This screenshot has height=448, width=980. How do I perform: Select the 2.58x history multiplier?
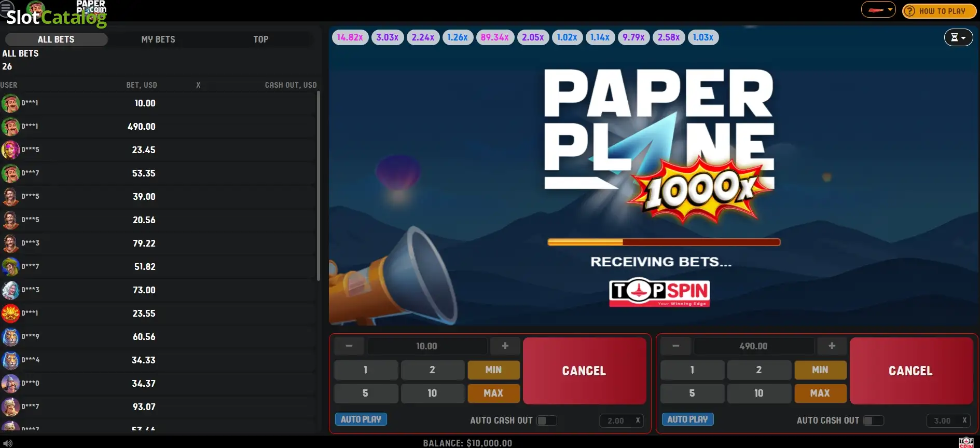669,37
